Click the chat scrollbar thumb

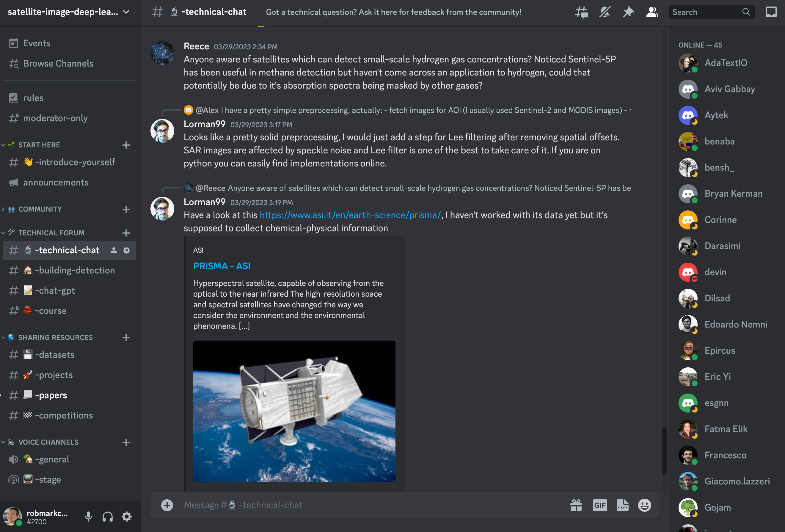(x=664, y=451)
